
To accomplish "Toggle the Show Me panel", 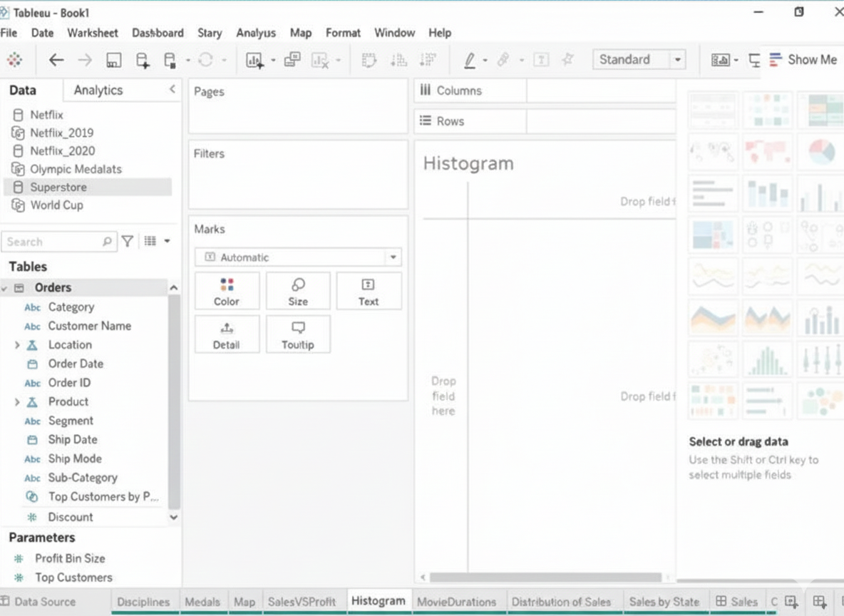I will 803,60.
